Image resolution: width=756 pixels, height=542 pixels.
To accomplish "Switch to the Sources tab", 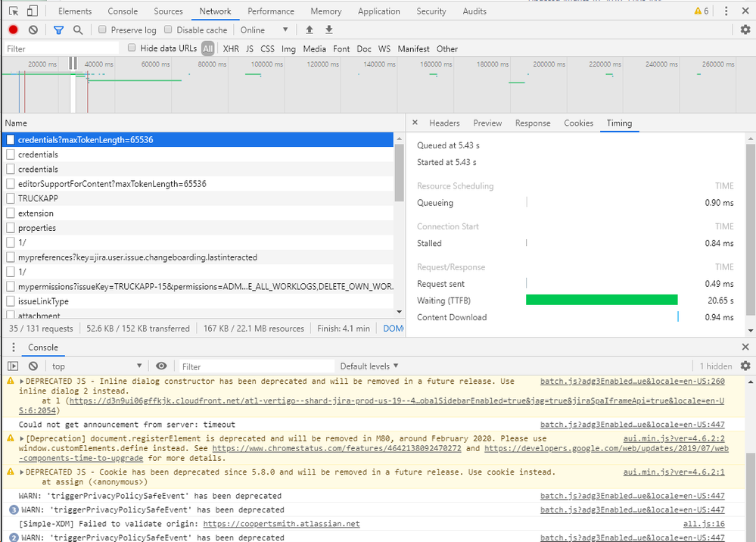I will 168,11.
